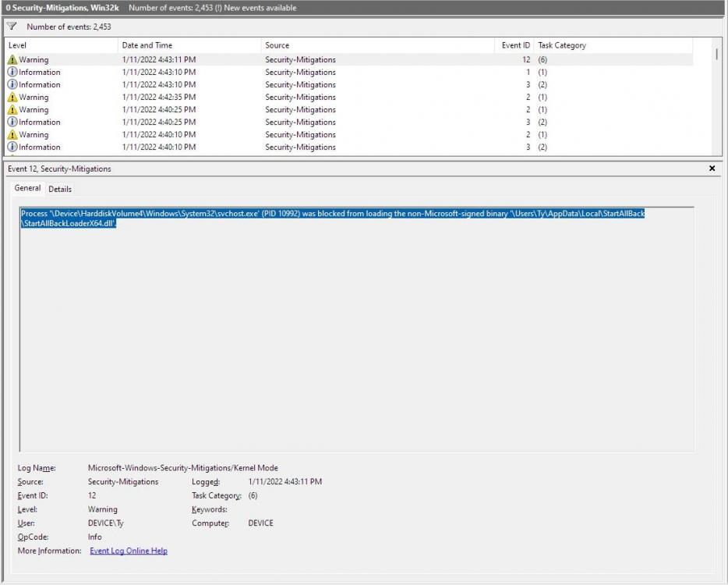The width and height of the screenshot is (728, 585).
Task: Open the Event Log Online Help link
Action: (x=129, y=551)
